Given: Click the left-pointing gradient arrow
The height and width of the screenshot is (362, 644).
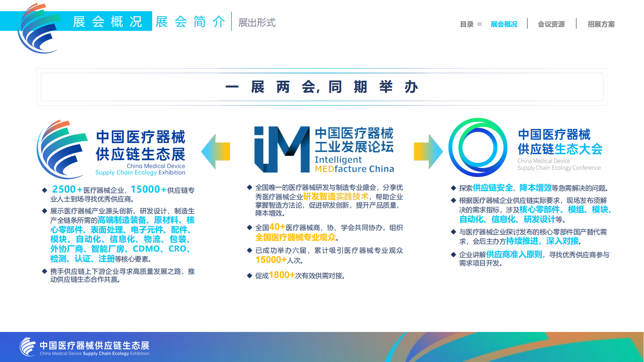Looking at the screenshot, I should point(216,151).
